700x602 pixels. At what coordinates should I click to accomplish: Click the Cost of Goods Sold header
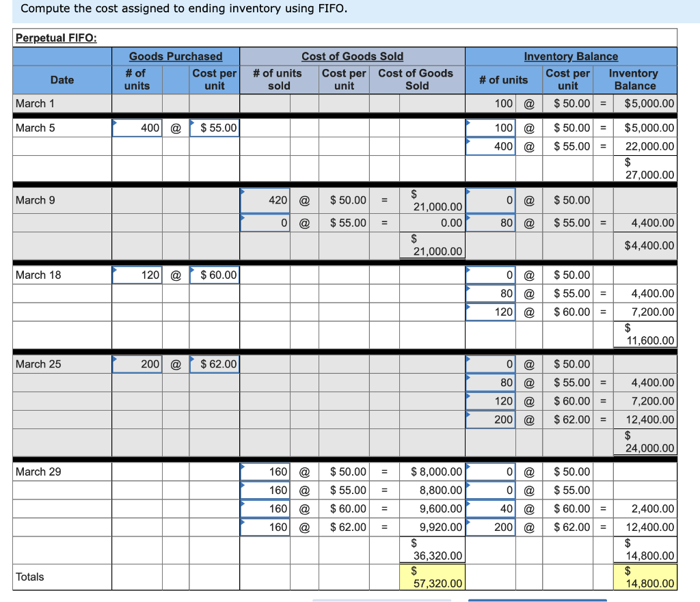(353, 56)
